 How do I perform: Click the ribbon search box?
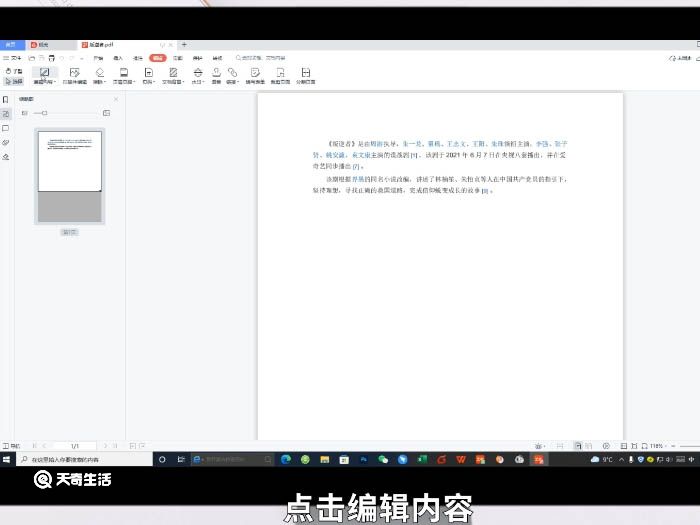coord(261,58)
